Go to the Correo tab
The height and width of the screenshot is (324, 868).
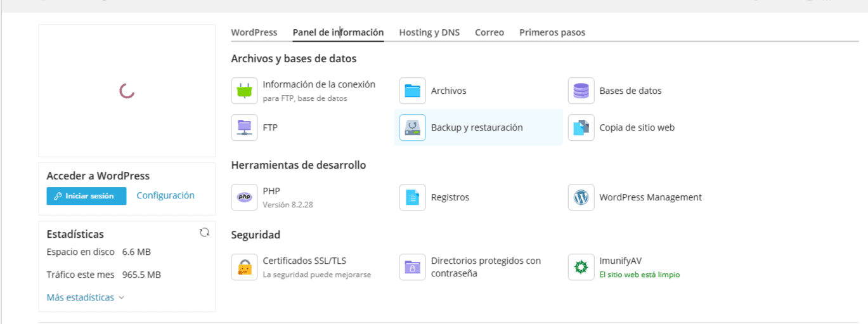click(489, 32)
